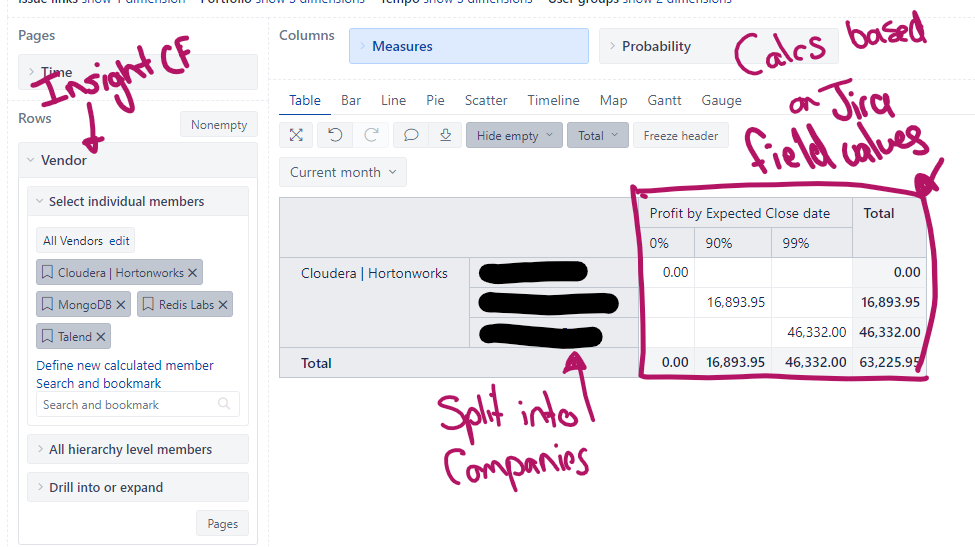Focus the Search and bookmark field
Screen dimensions: 975x547
coord(137,405)
